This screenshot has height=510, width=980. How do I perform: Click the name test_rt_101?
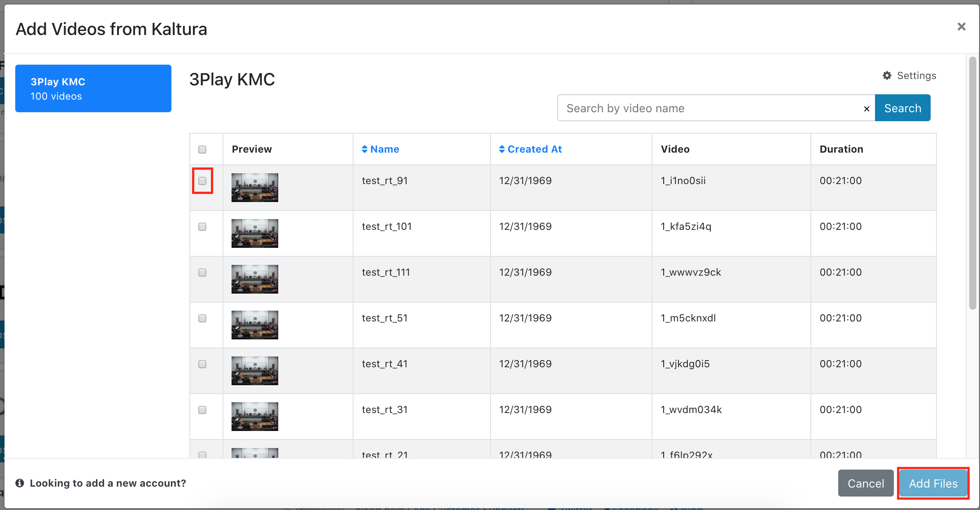[387, 226]
